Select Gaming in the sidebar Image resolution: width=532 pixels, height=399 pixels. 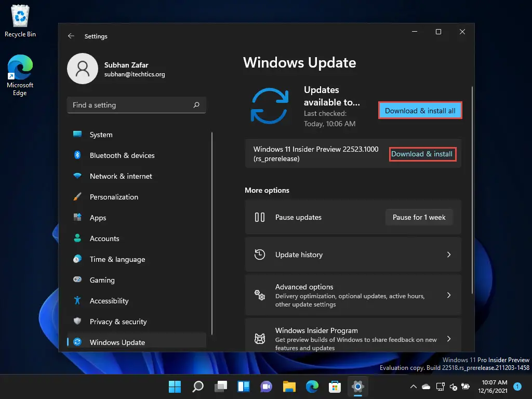pyautogui.click(x=137, y=280)
